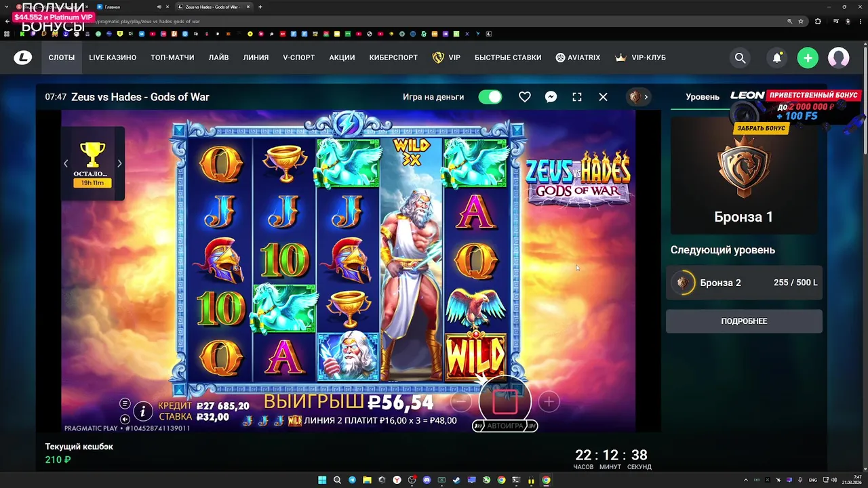This screenshot has height=488, width=868.
Task: Click the АВТОИГРА autoplay button
Action: click(505, 426)
